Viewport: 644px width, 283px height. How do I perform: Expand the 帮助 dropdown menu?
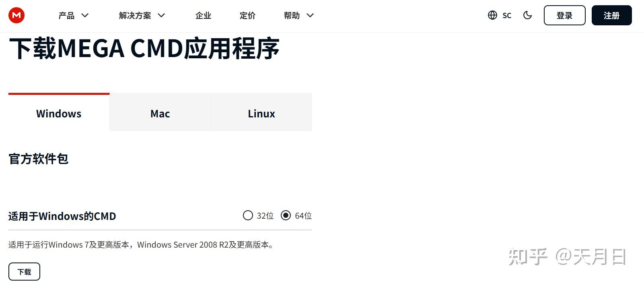click(298, 15)
